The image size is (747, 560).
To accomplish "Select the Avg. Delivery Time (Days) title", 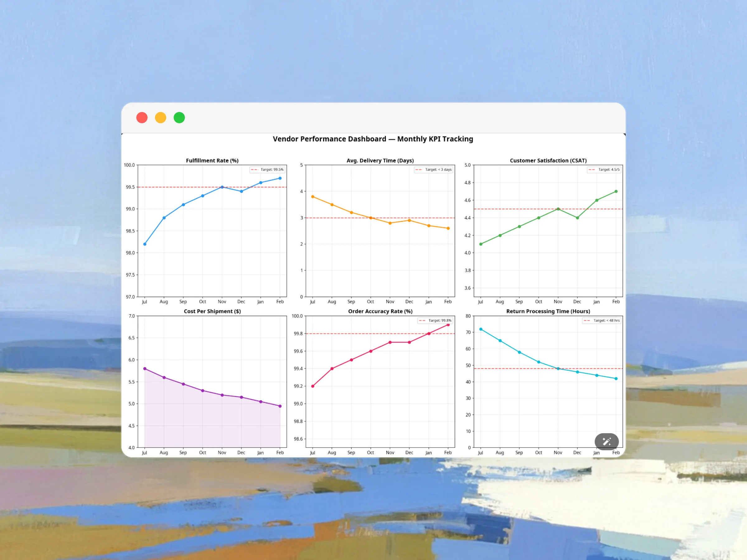I will (x=380, y=161).
